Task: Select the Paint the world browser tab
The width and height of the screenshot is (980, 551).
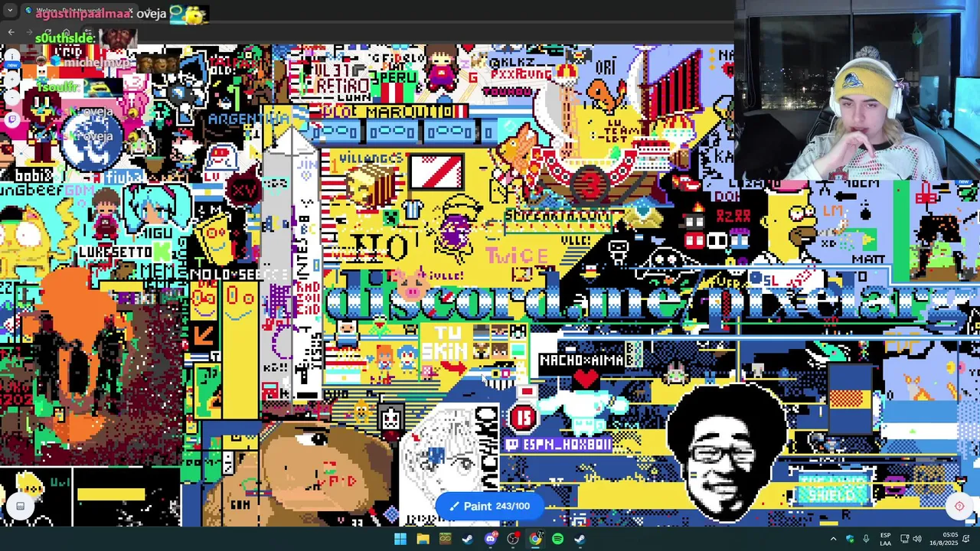Action: pos(79,10)
